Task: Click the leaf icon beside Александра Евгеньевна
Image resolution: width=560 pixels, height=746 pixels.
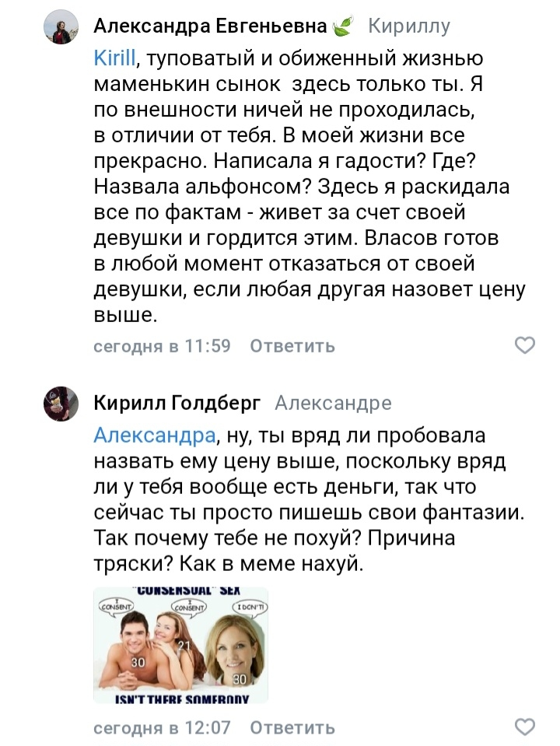Action: pyautogui.click(x=342, y=28)
